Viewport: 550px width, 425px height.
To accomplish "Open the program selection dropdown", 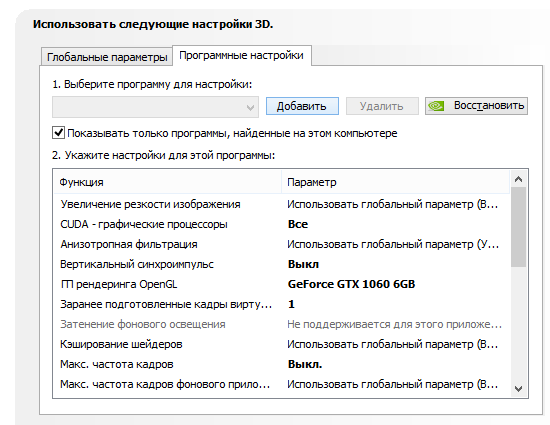I will 155,107.
